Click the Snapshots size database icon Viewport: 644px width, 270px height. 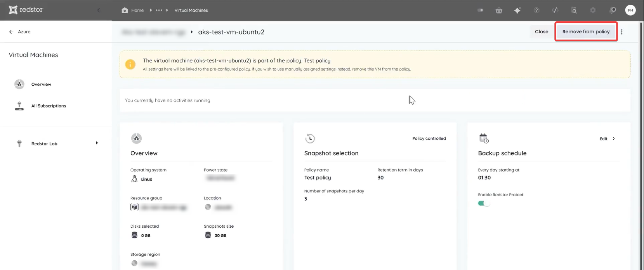pyautogui.click(x=208, y=235)
